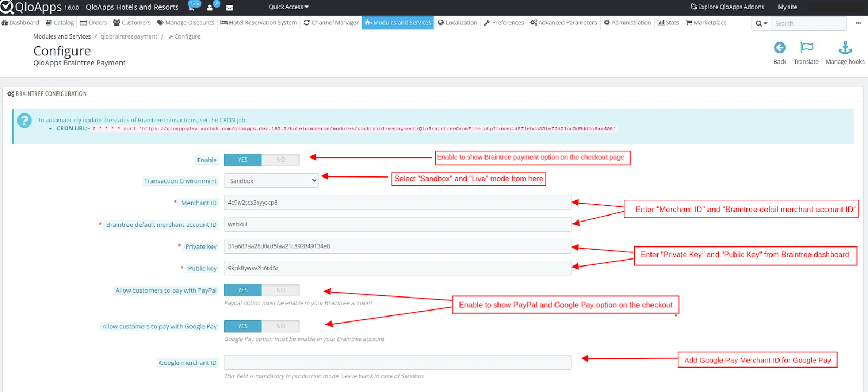The height and width of the screenshot is (392, 868).
Task: Click the QloApps logo
Action: click(31, 7)
